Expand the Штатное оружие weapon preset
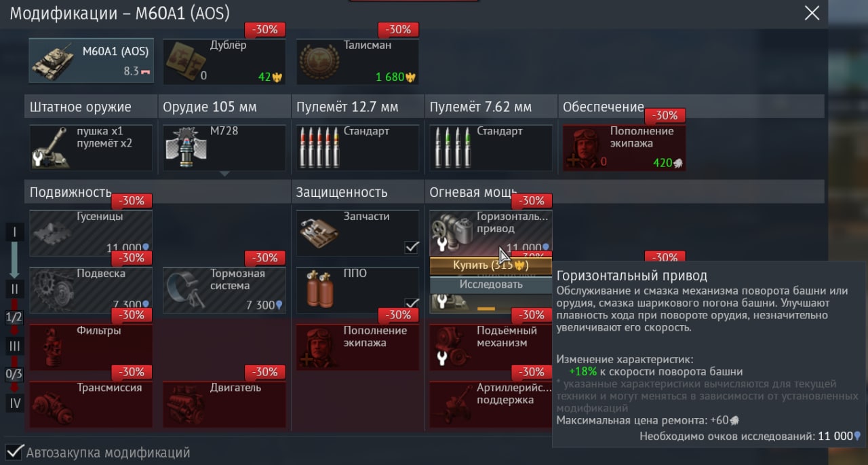 [x=91, y=147]
